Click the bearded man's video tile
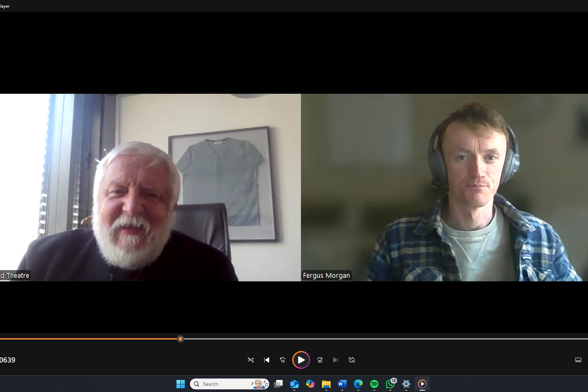Viewport: 588px width, 392px height. tap(150, 187)
